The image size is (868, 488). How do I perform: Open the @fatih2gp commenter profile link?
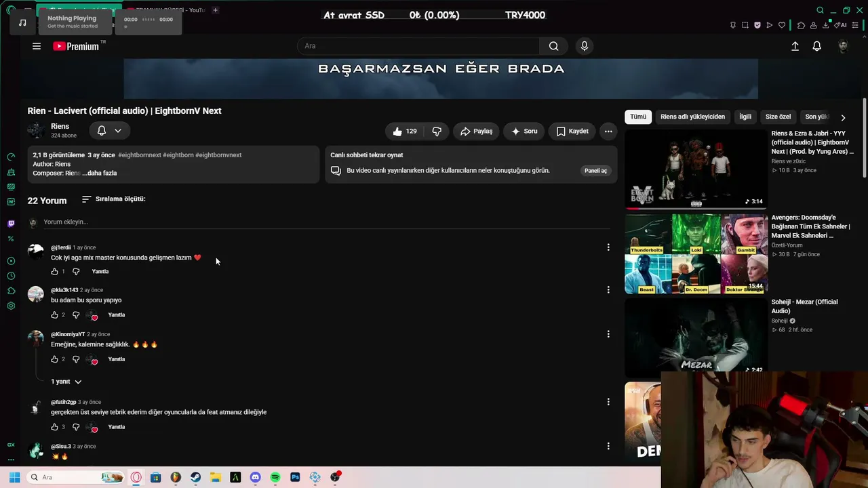(63, 403)
